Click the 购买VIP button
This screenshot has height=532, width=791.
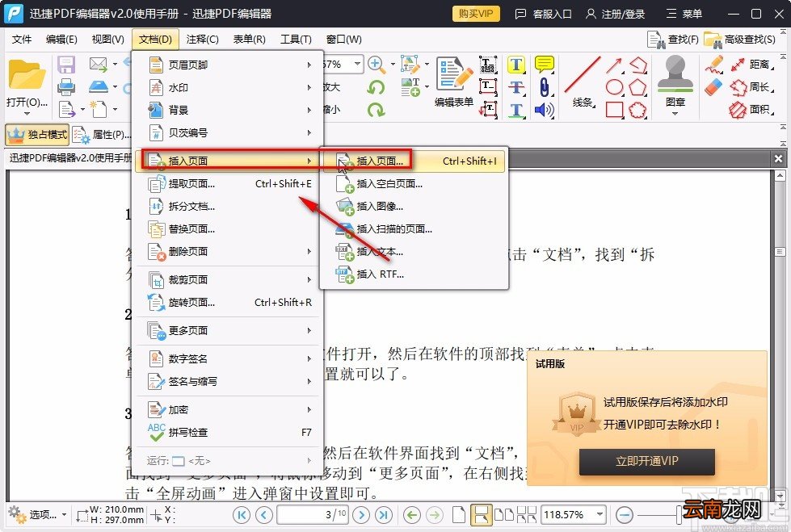pos(476,14)
